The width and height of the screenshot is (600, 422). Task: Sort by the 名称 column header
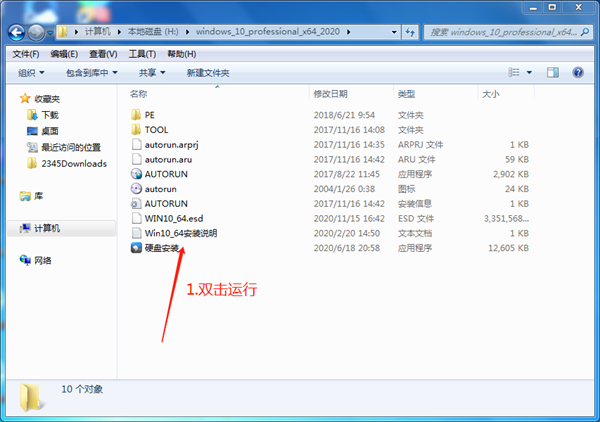pyautogui.click(x=138, y=94)
